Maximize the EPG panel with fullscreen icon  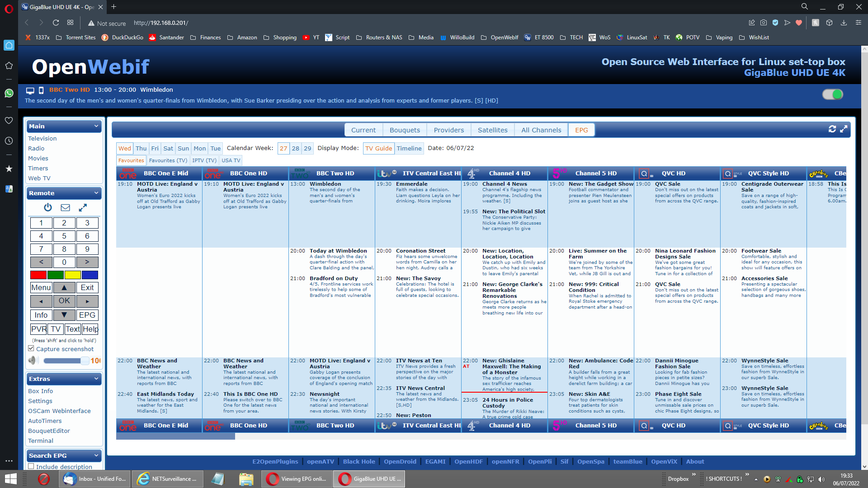(x=844, y=129)
